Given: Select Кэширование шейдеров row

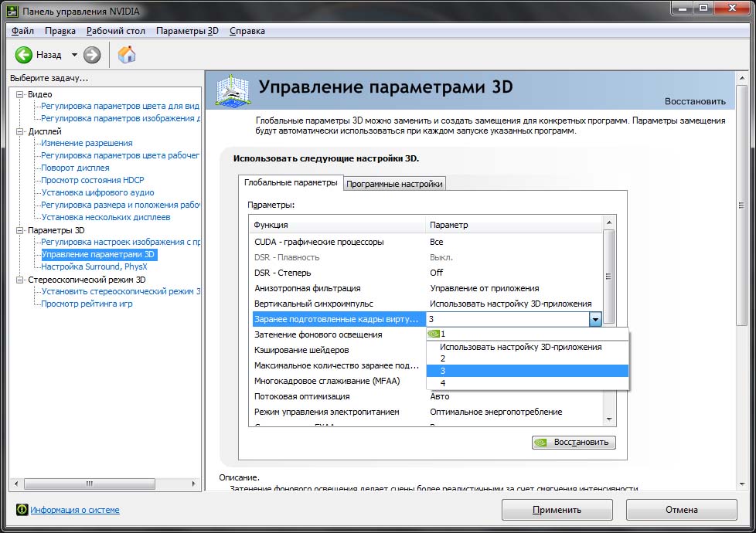Looking at the screenshot, I should 339,350.
